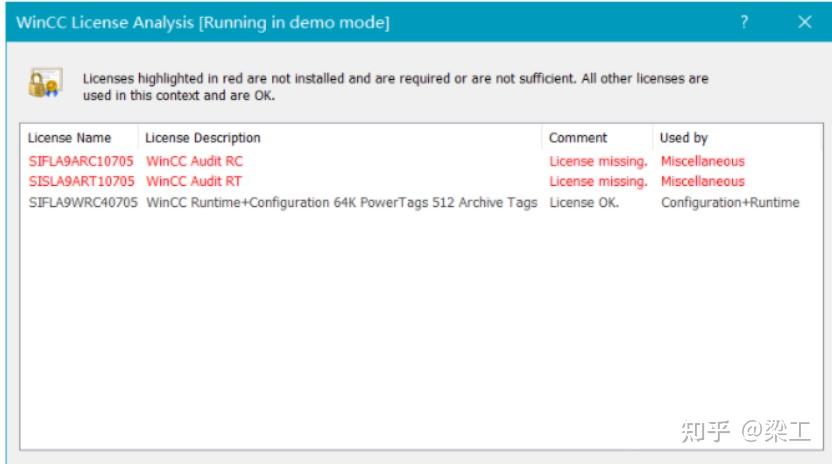Select the SIFLA9WRC40705 license entry
The image size is (832, 464).
[x=83, y=202]
